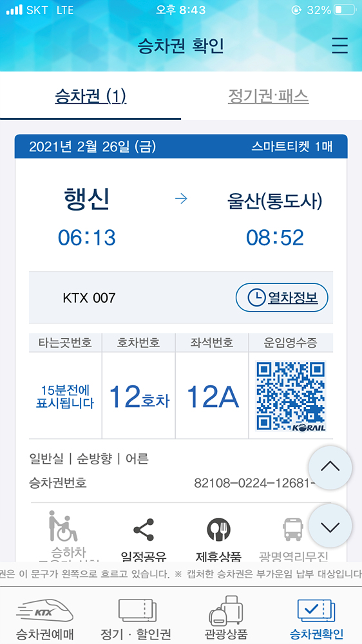Tap the battery indicator in status bar
This screenshot has height=644, width=362.
(345, 10)
